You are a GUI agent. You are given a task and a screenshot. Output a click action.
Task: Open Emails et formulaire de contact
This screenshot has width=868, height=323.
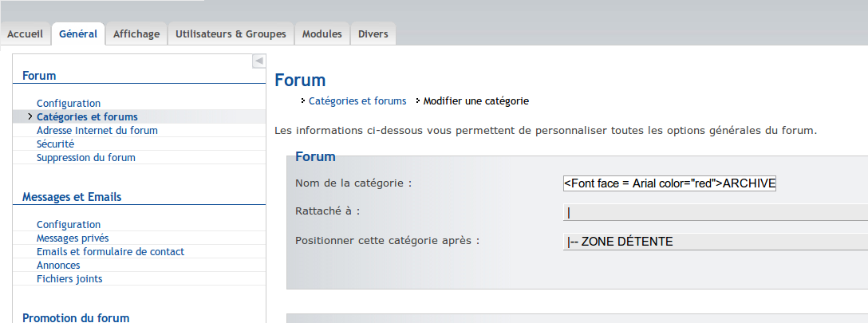click(110, 252)
